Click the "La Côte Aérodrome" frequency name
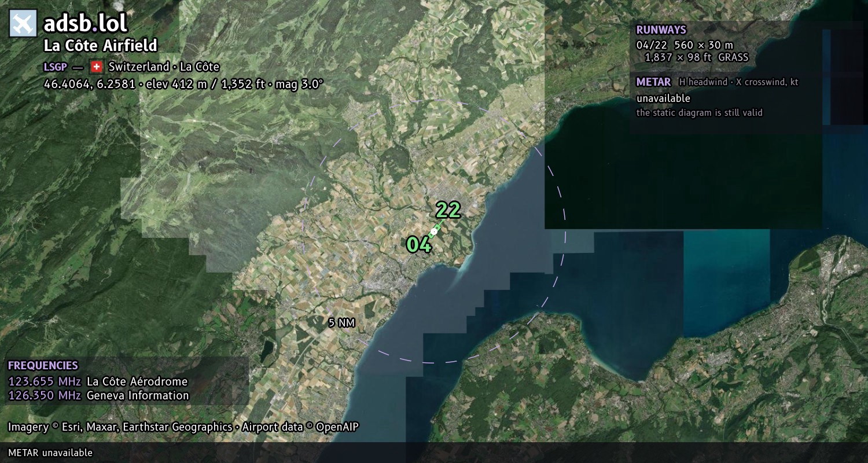Viewport: 868px width, 463px height. coord(137,381)
